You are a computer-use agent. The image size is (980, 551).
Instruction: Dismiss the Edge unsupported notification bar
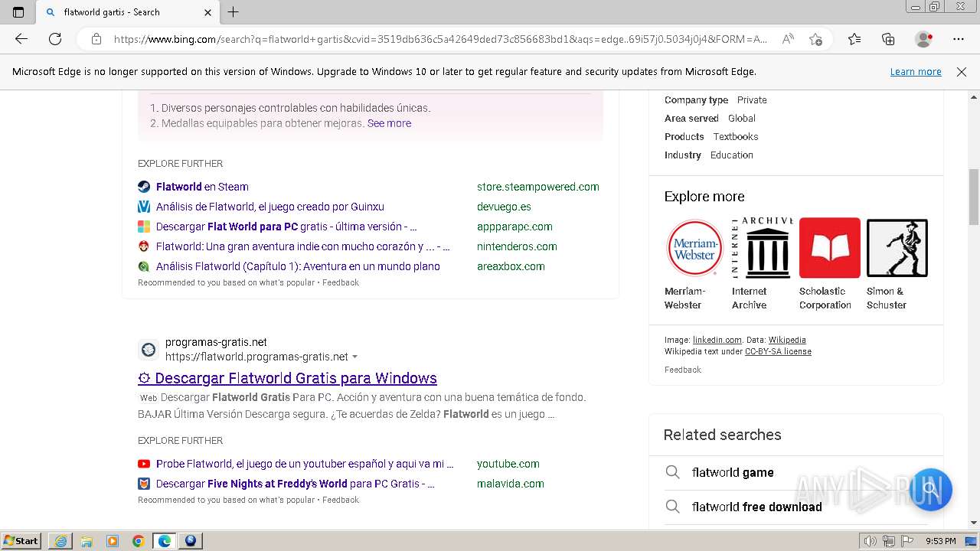pyautogui.click(x=962, y=72)
